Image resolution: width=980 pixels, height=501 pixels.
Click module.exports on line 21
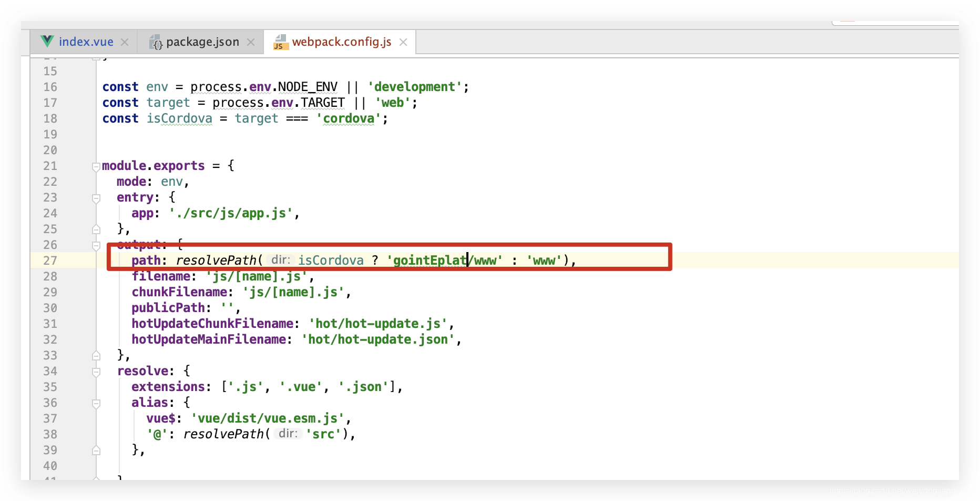click(153, 166)
